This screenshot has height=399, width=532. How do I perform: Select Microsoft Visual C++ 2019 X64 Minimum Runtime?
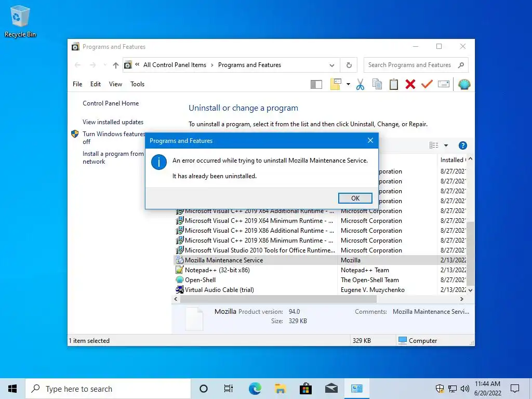point(259,221)
